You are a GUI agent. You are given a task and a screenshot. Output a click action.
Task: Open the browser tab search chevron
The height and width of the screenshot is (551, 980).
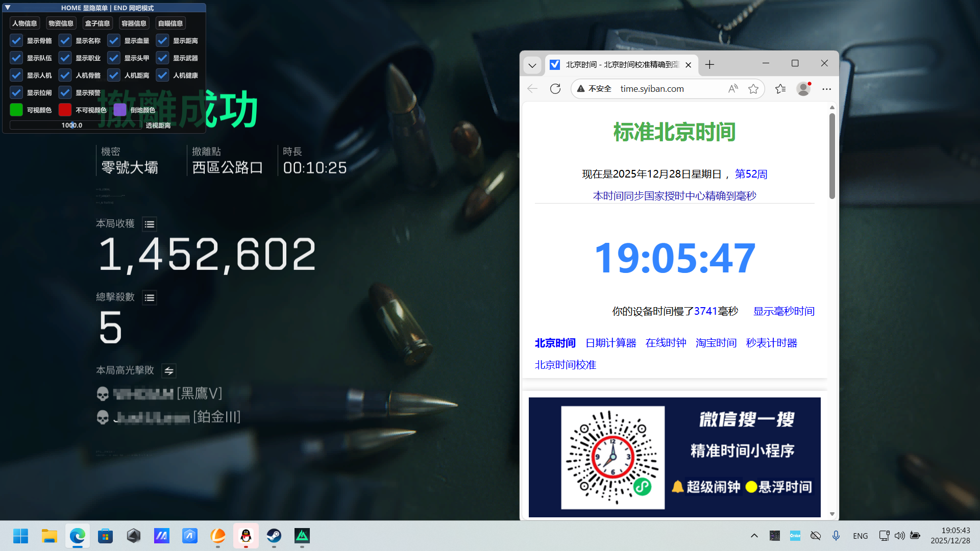pos(532,65)
